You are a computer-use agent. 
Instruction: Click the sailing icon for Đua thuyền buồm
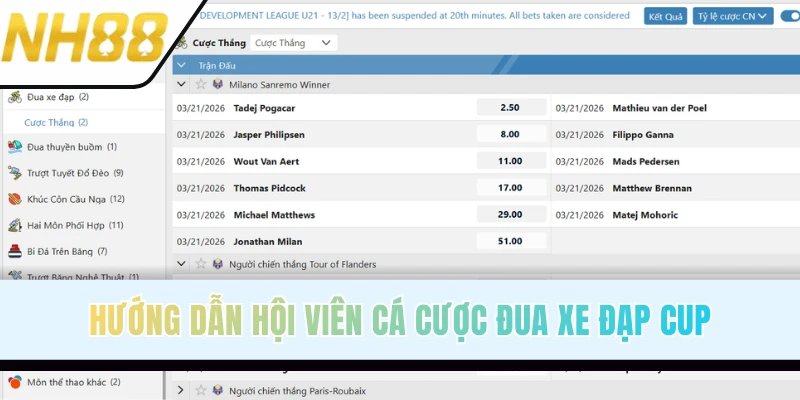coord(15,147)
